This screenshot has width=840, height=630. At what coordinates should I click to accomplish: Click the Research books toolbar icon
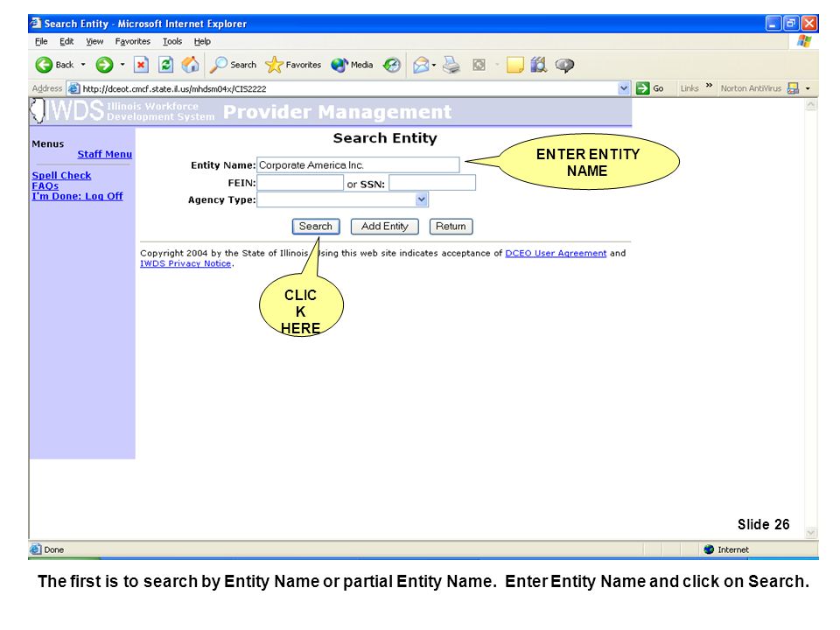coord(538,65)
